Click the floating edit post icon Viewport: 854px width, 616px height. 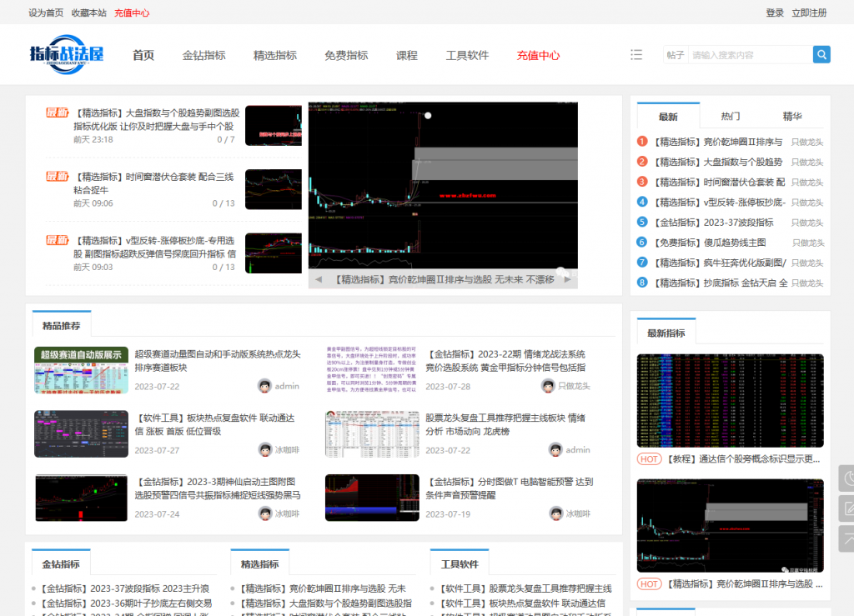[x=847, y=508]
